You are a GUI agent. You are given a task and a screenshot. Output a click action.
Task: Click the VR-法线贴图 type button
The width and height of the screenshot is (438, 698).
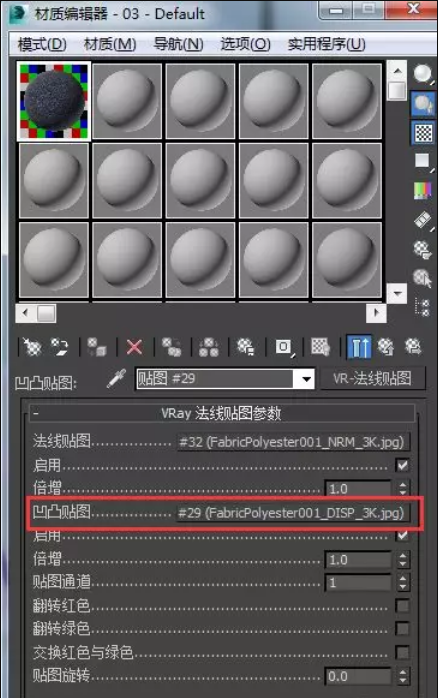click(x=373, y=379)
